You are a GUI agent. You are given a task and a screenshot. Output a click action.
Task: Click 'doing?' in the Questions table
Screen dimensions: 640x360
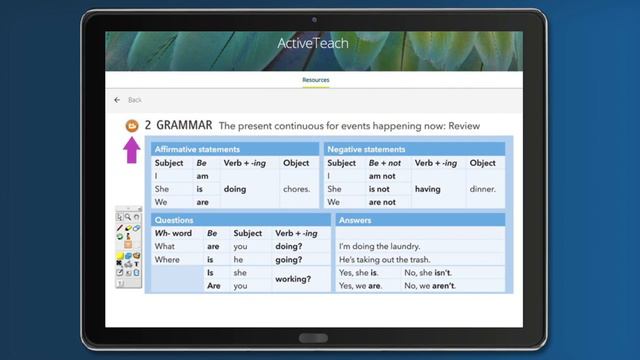(x=289, y=246)
